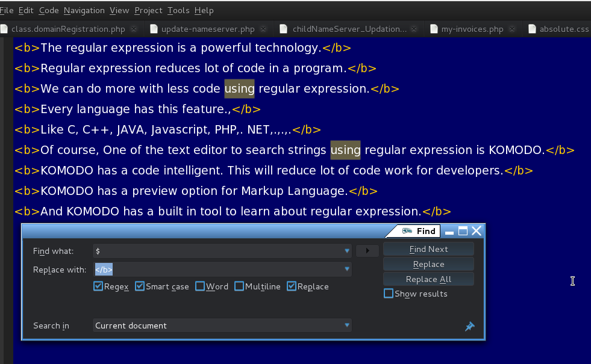591x364 pixels.
Task: Switch to my-invoices.php tab
Action: pos(472,29)
